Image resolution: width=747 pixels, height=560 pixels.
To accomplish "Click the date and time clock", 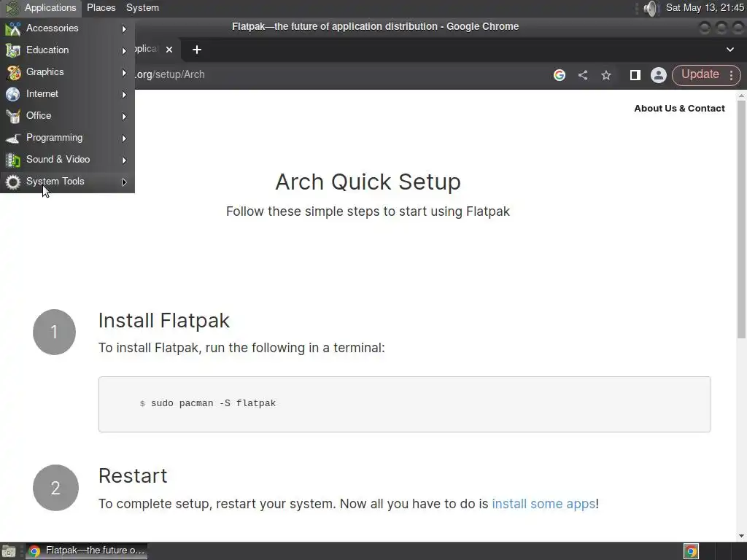I will pos(705,7).
